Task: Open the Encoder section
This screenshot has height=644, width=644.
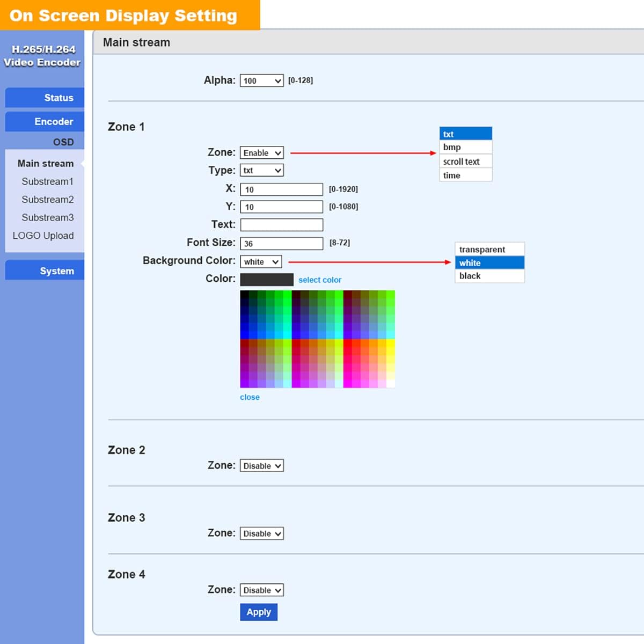Action: tap(58, 121)
